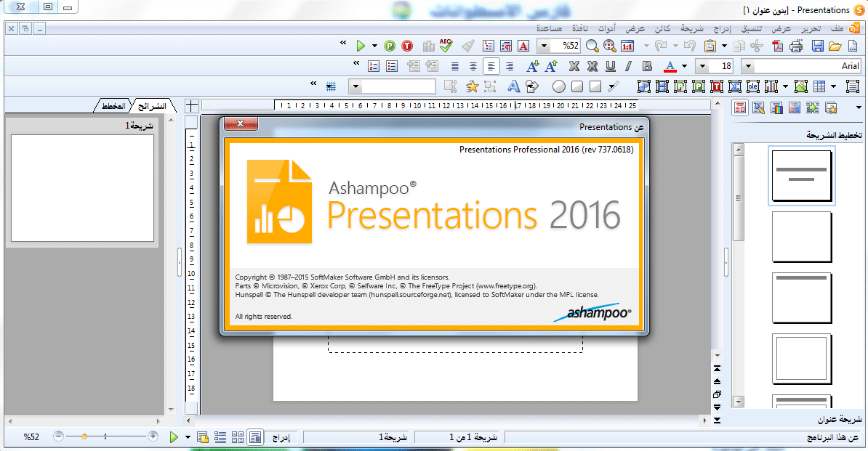This screenshot has height=451, width=868.
Task: Open the font size 18 dropdown
Action: coord(702,66)
